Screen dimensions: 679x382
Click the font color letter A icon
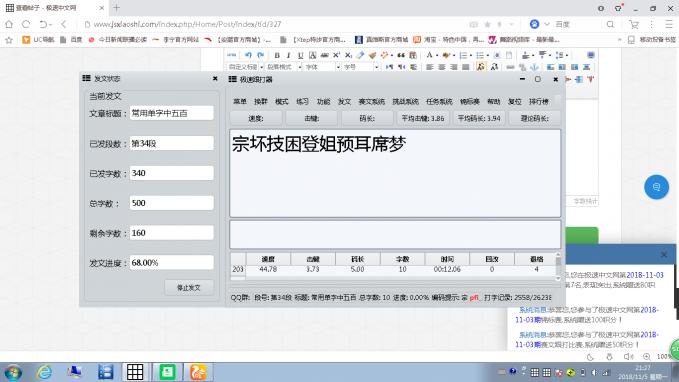click(x=429, y=55)
